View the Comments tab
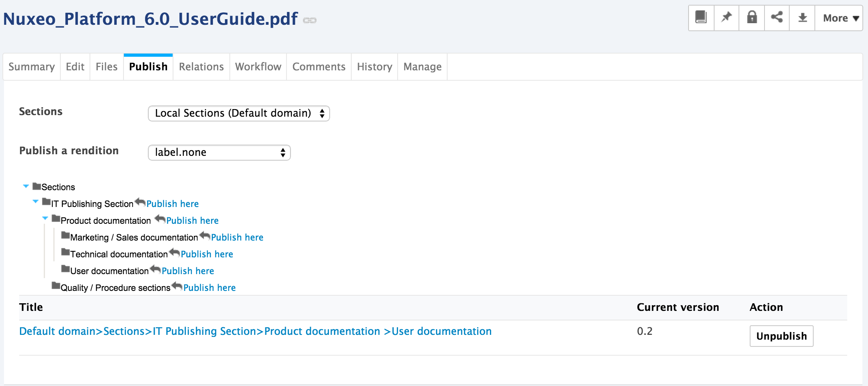 click(319, 67)
